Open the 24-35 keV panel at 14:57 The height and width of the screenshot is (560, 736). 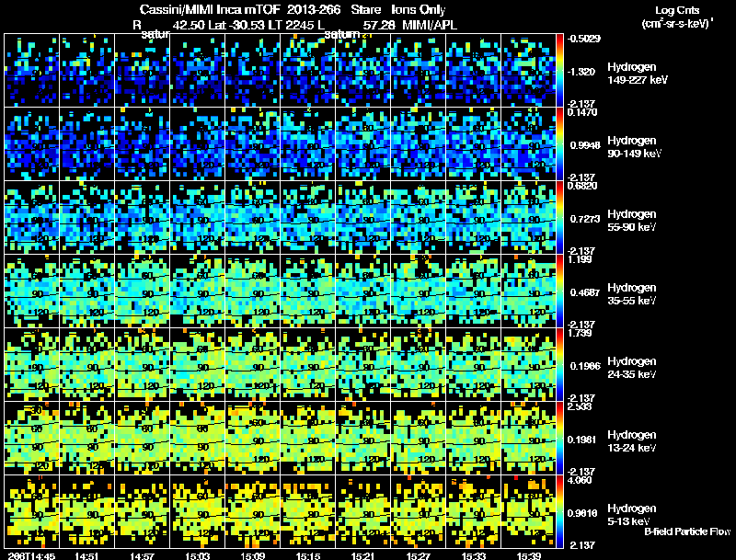[143, 365]
